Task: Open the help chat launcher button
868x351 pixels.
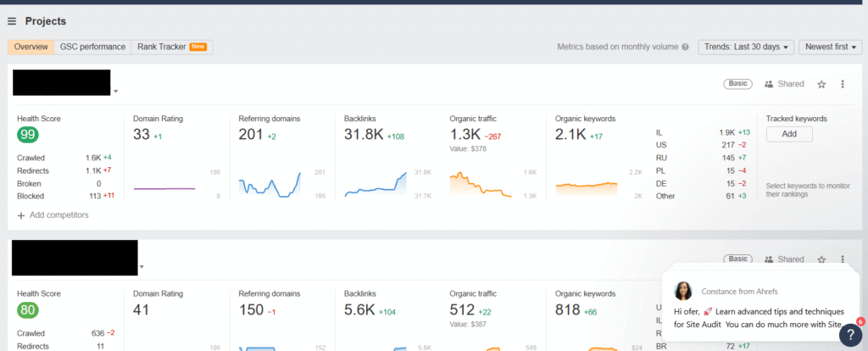Action: click(x=850, y=334)
